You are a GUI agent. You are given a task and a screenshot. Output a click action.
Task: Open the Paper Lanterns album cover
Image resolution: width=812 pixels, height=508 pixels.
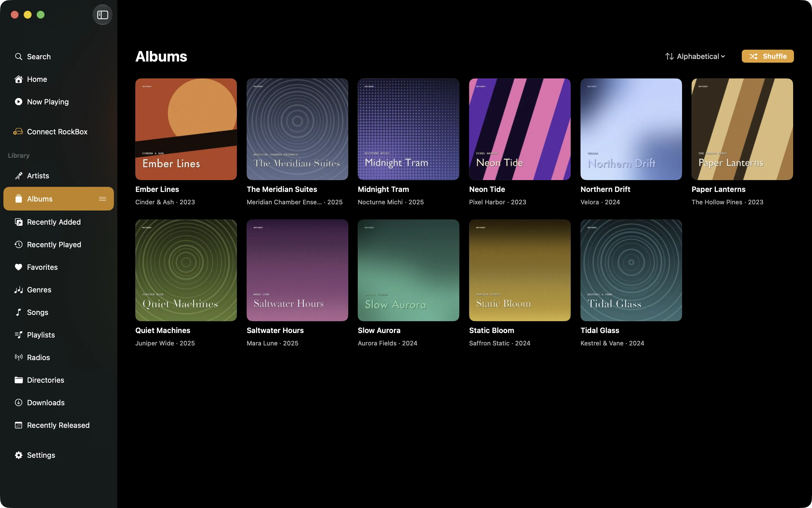tap(742, 129)
